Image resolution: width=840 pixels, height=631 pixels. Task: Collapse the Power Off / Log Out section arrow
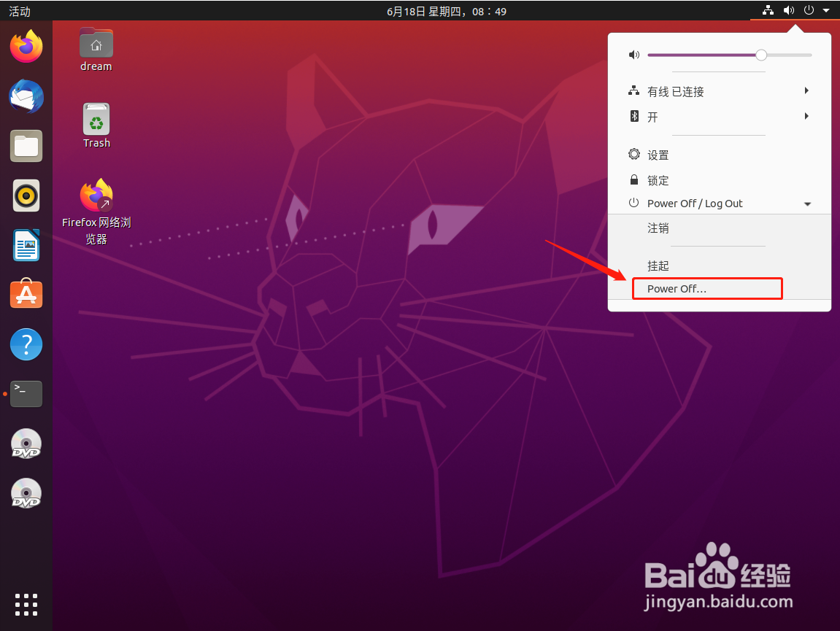click(x=807, y=204)
